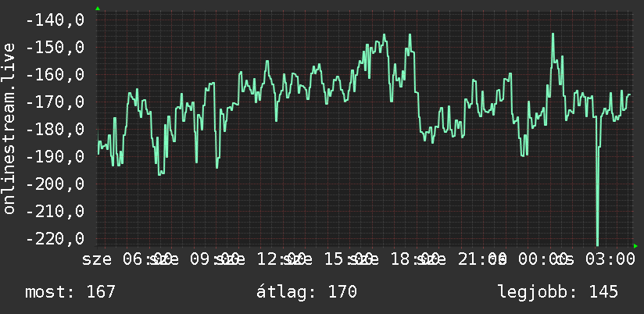Click the green arrow atop the y-axis
Viewport: 644px width, 314px height.
pyautogui.click(x=98, y=9)
